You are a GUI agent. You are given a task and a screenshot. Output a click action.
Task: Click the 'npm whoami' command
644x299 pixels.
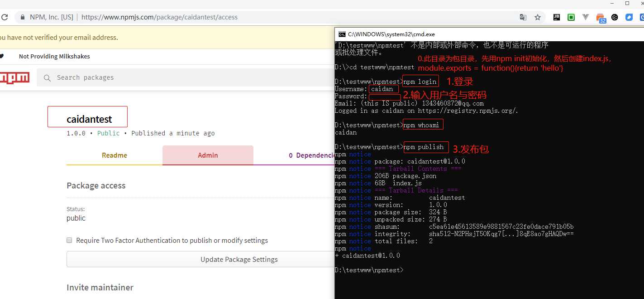[x=422, y=125]
